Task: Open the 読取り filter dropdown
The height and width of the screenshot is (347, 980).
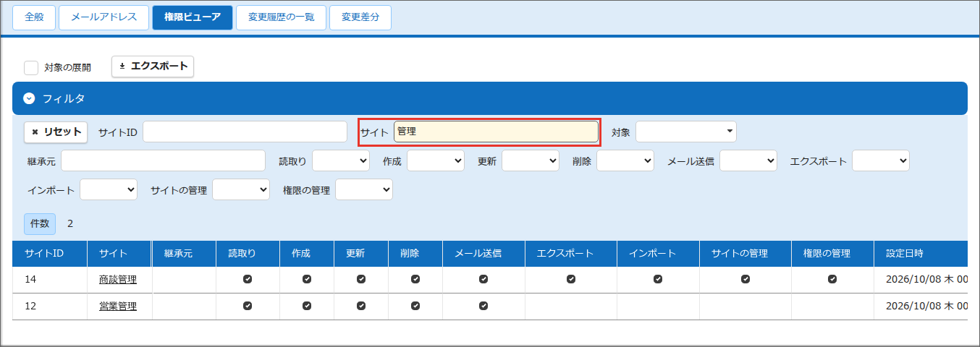Action: [341, 160]
